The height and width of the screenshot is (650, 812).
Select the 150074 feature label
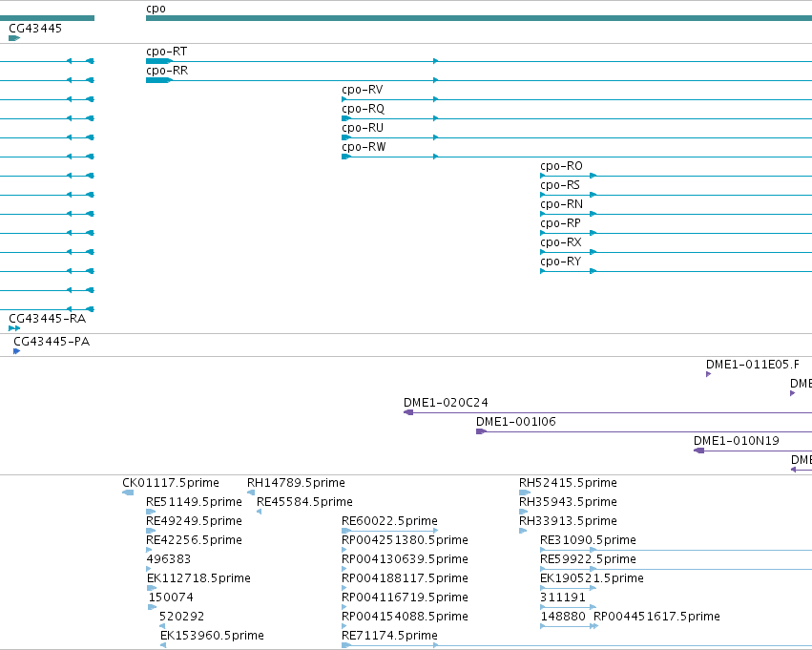[171, 598]
